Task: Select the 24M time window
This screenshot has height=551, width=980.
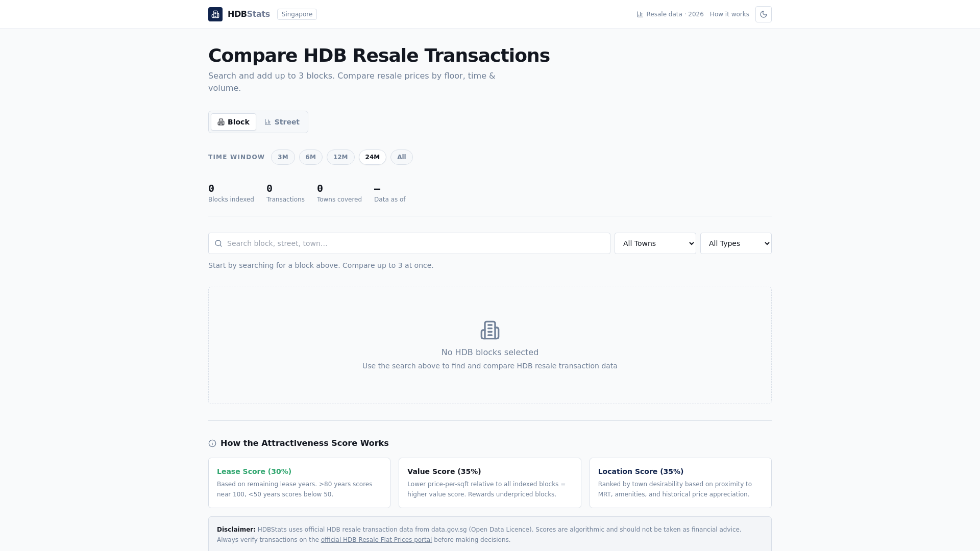Action: [373, 157]
